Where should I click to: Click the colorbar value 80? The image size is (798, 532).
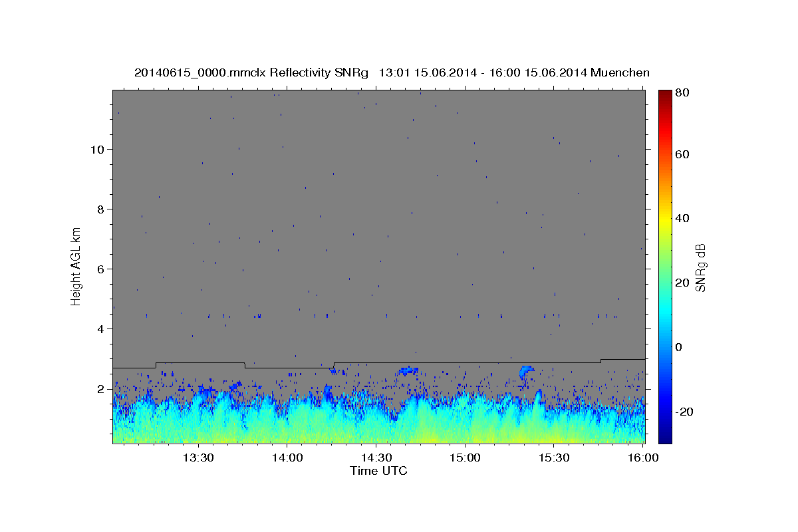click(682, 93)
